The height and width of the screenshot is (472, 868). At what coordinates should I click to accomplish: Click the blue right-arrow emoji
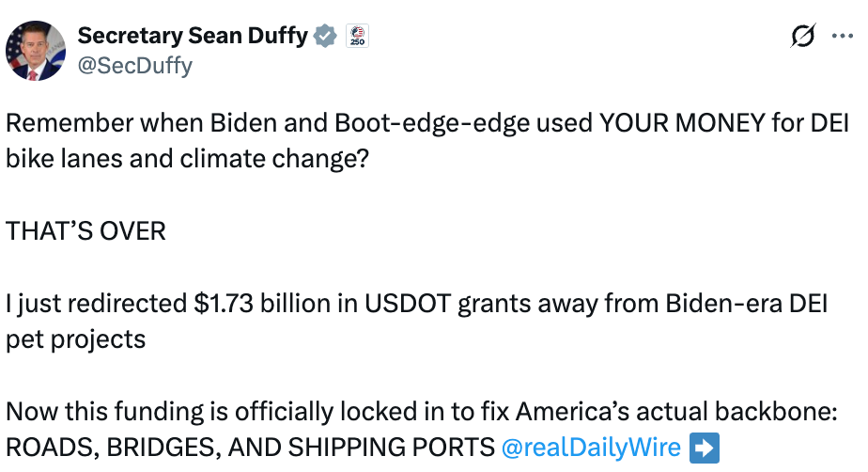(x=705, y=448)
